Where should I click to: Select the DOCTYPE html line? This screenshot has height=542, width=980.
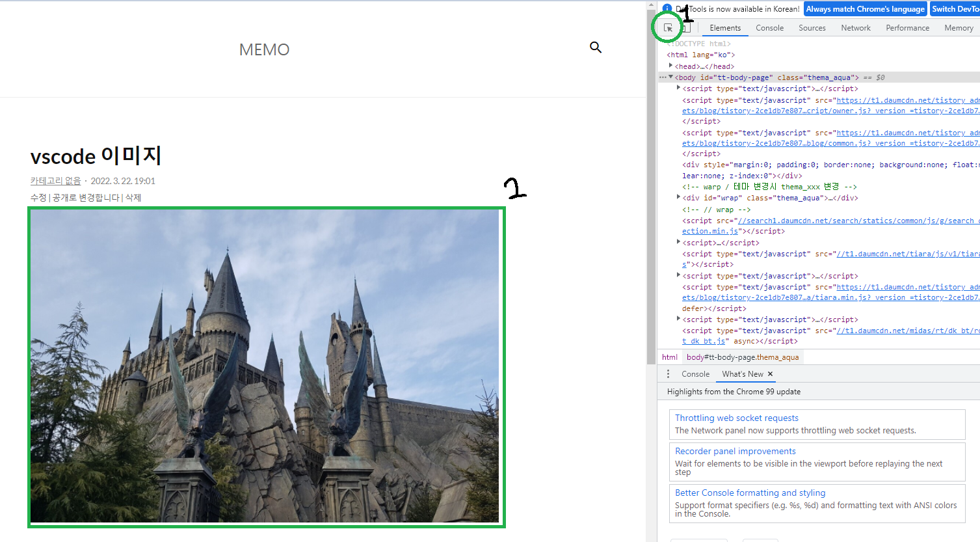click(698, 44)
